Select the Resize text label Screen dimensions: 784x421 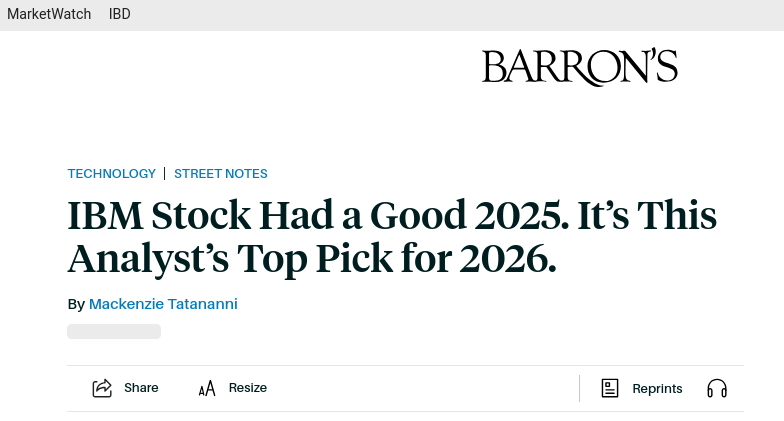248,388
